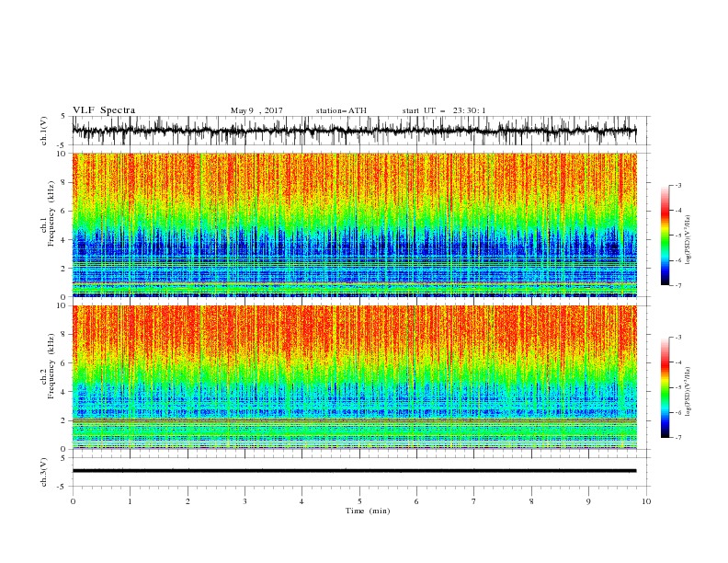Click the ch.2 frequency tick label "4"

point(65,392)
